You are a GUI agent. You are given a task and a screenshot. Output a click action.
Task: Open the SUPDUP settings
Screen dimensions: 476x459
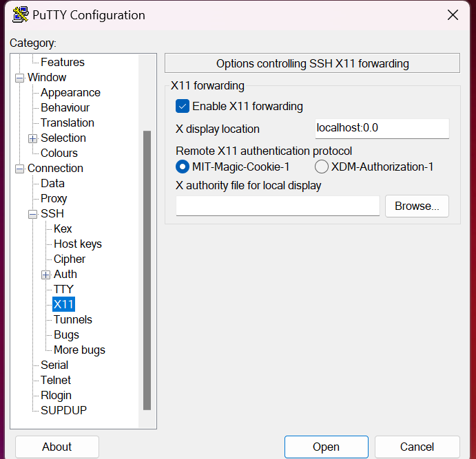point(63,411)
